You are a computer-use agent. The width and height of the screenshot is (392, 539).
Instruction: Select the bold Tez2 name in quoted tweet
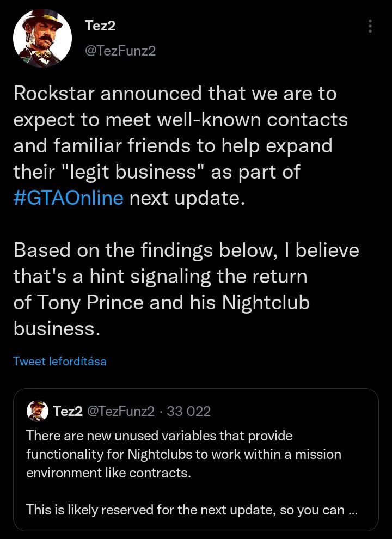pyautogui.click(x=68, y=411)
